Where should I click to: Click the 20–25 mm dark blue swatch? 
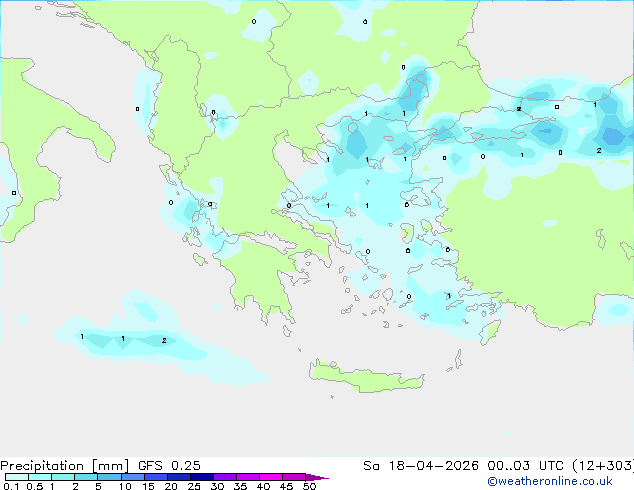click(178, 477)
